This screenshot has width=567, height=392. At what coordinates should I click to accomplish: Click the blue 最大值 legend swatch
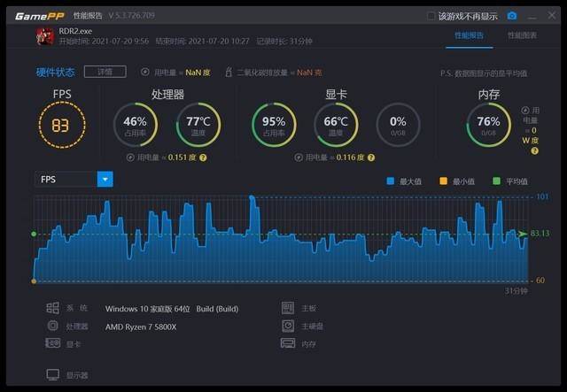(x=390, y=181)
